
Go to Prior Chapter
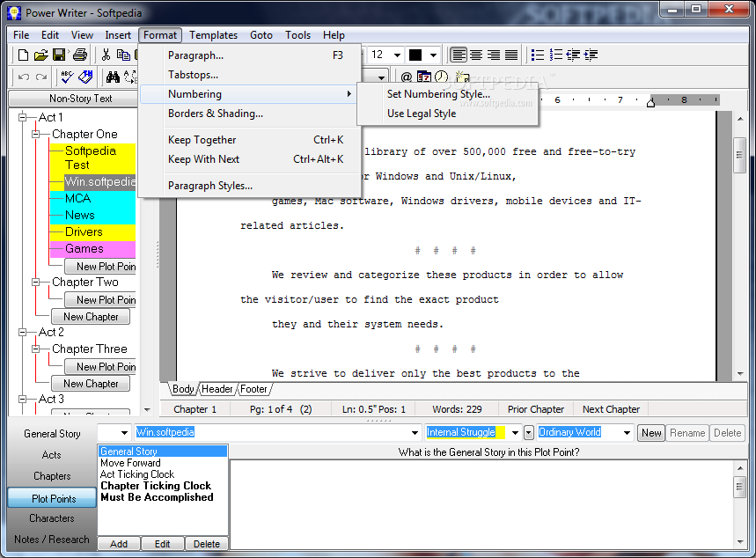coord(536,409)
